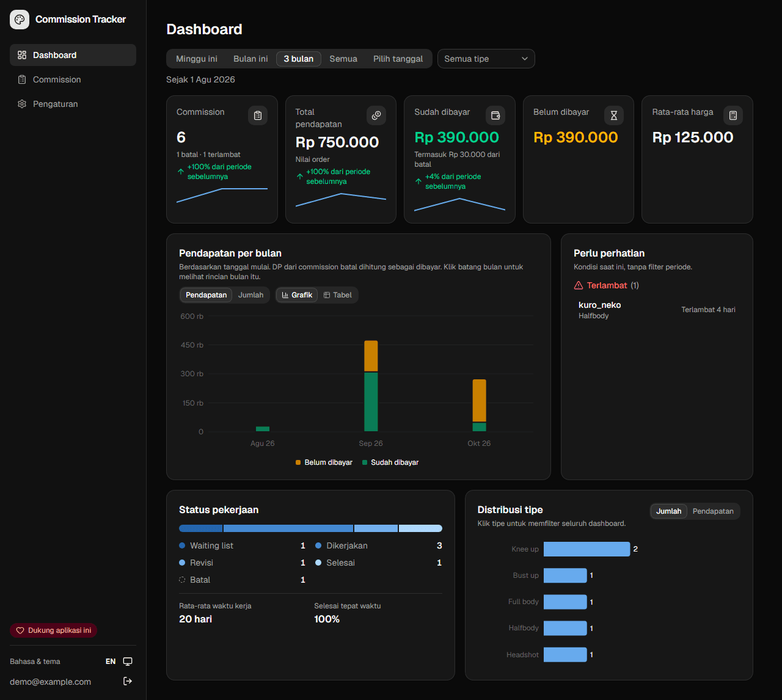Click the Commission Tracker palette logo

[20, 20]
